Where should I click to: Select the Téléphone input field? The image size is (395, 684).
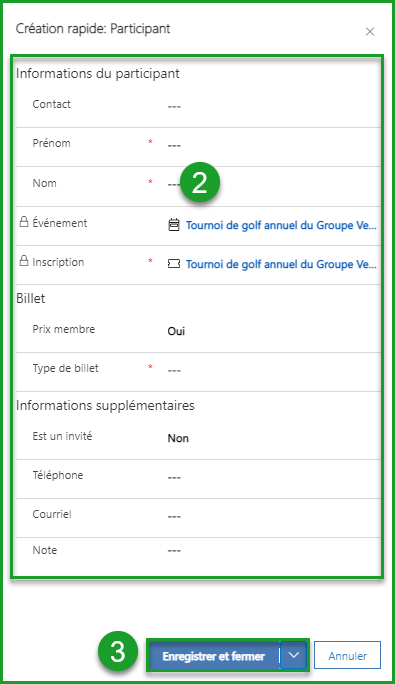(x=271, y=477)
